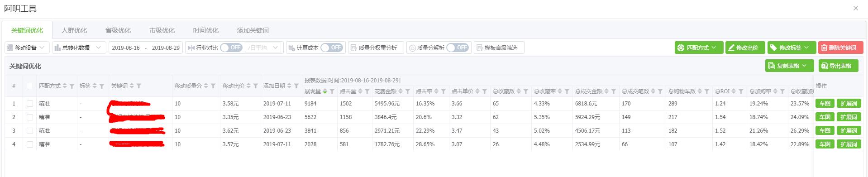Close the 阿明工具 dialog
The image size is (868, 177).
(855, 8)
